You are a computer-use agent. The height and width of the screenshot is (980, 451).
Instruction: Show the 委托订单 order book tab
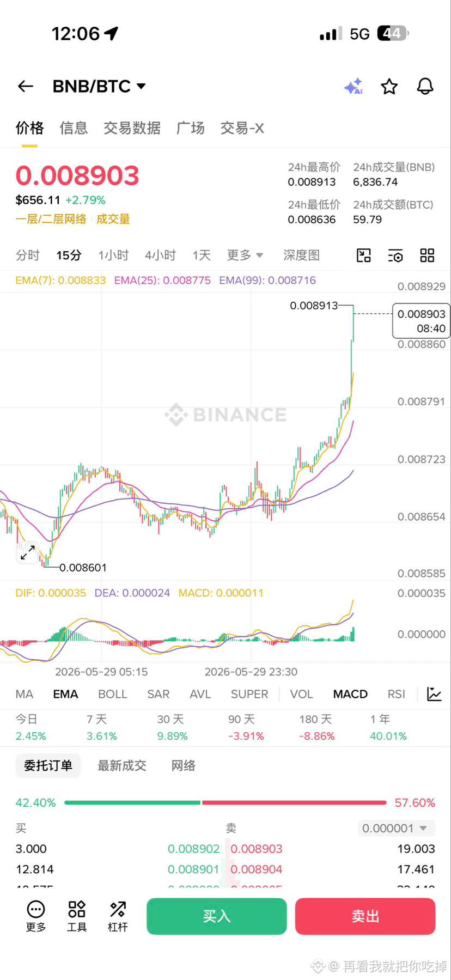tap(48, 765)
